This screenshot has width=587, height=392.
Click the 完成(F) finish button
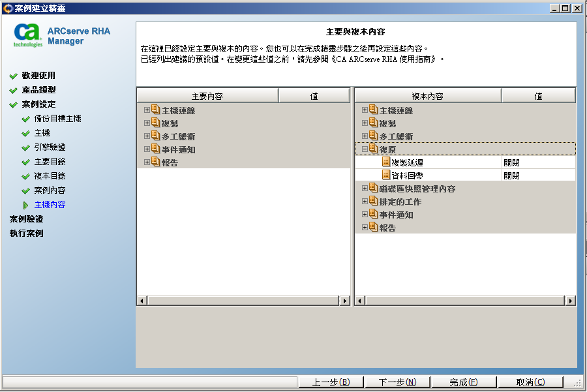click(x=464, y=382)
